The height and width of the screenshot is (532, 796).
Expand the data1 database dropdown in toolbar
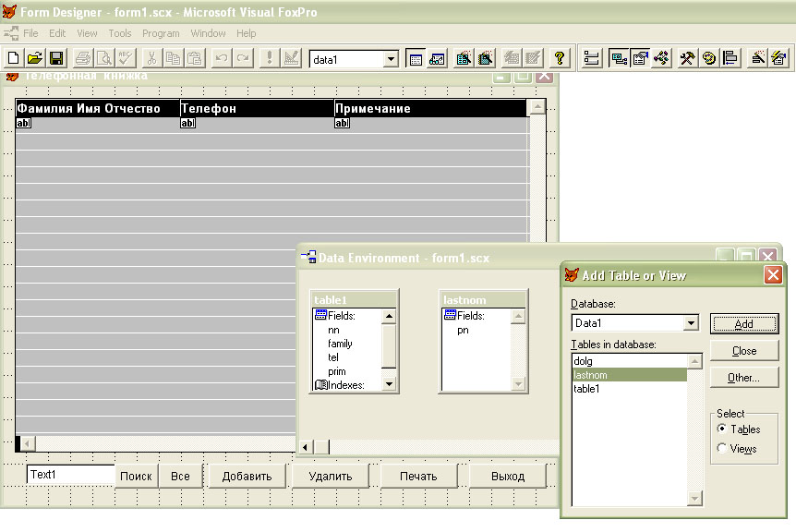pos(391,59)
